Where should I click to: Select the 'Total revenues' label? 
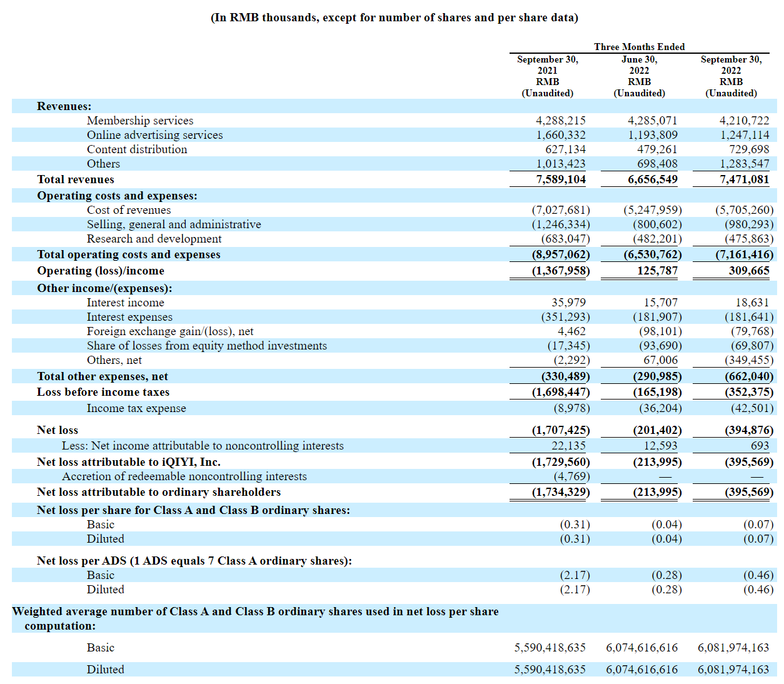(x=76, y=179)
